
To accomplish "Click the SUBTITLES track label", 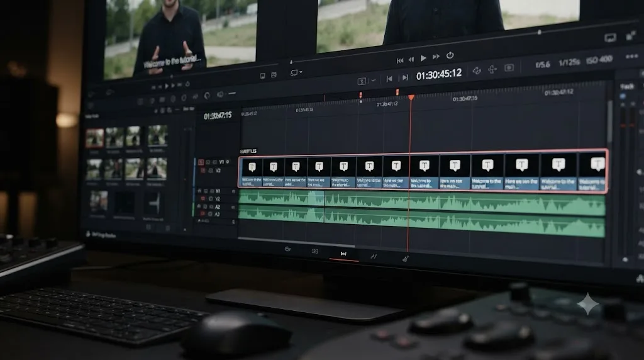I will (248, 151).
